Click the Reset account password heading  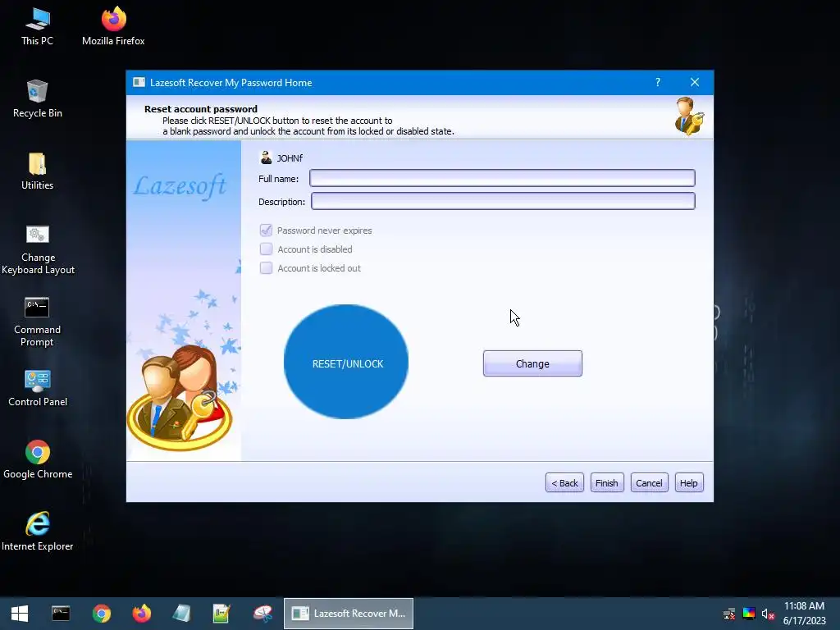tap(201, 109)
